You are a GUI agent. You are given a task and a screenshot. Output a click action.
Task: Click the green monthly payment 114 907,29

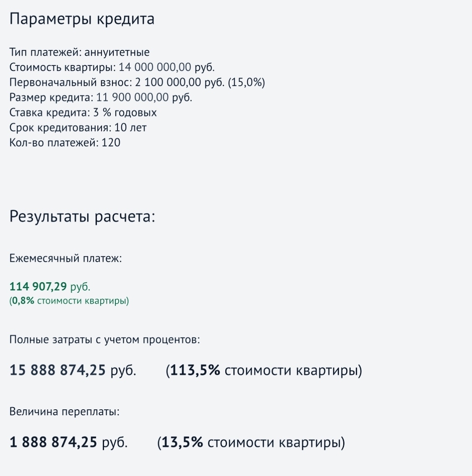click(x=38, y=286)
